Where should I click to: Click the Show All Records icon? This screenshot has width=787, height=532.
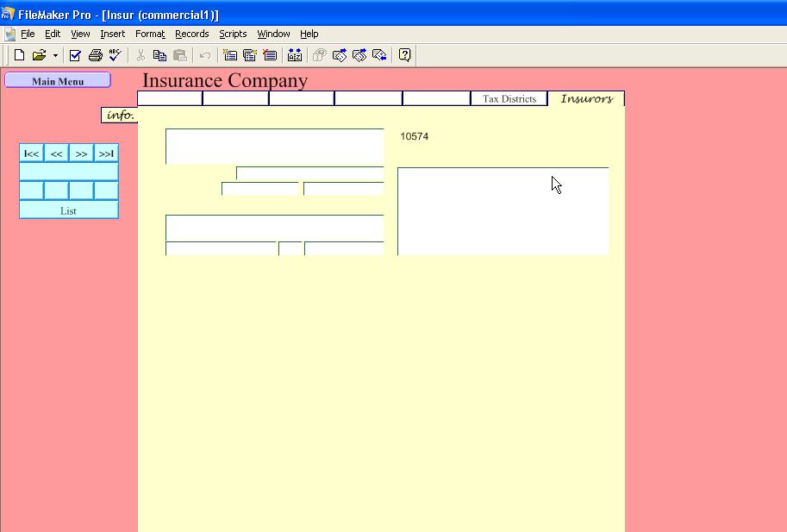(340, 55)
